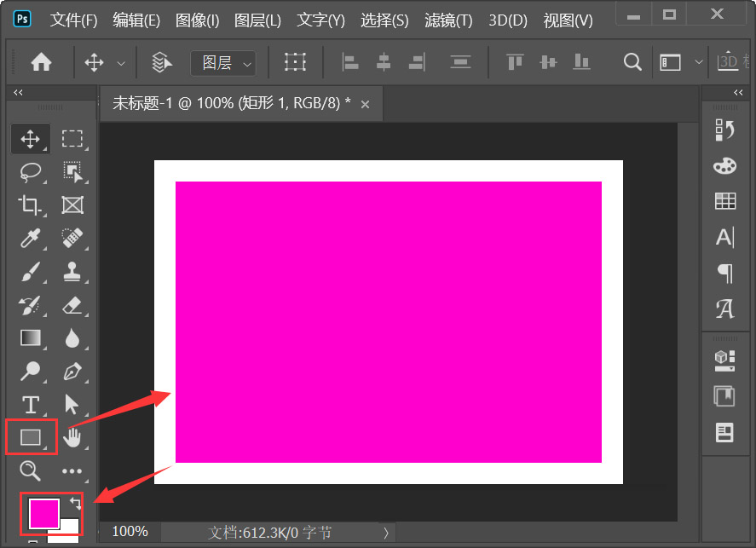
Task: Collapse the right panel with double arrows
Action: pos(738,92)
